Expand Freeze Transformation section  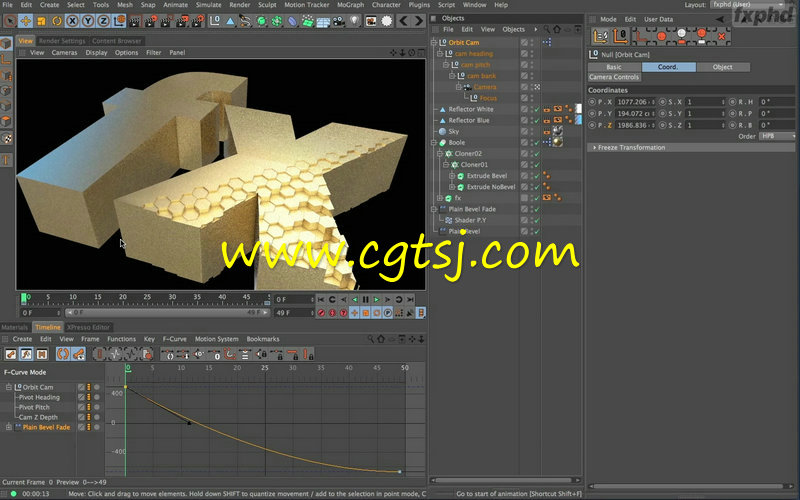click(x=692, y=147)
